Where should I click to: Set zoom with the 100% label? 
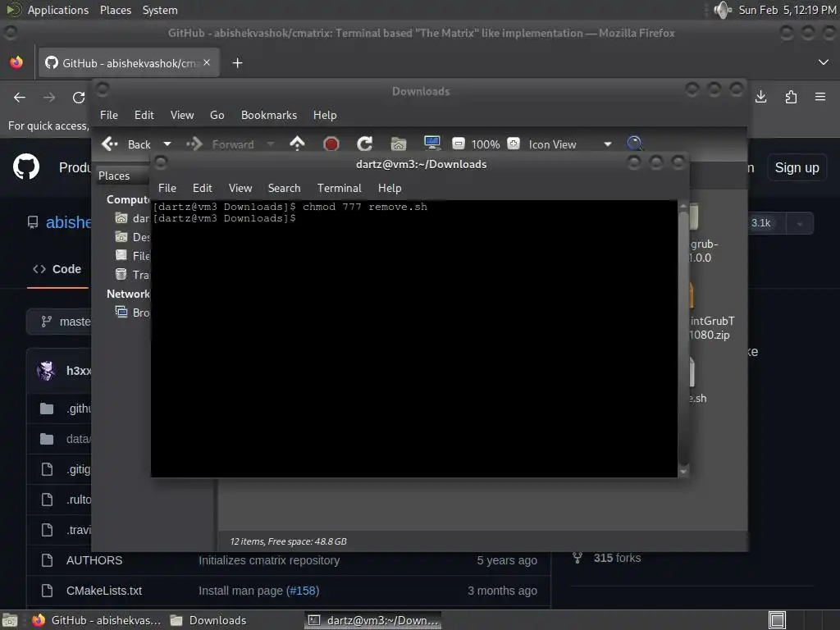tap(486, 144)
